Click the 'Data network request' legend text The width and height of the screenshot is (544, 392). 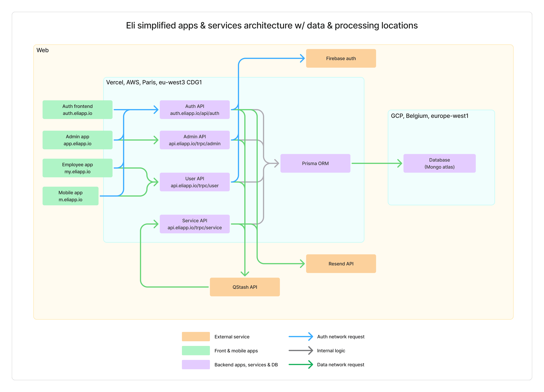pyautogui.click(x=341, y=365)
